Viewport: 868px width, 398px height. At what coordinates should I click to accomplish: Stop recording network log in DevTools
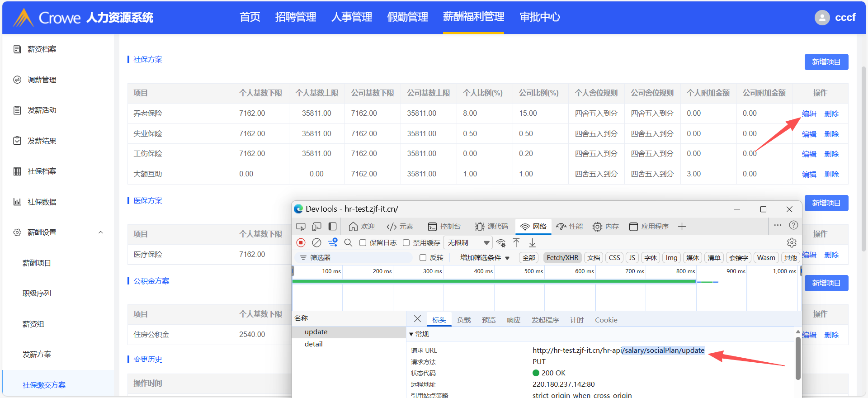coord(301,243)
